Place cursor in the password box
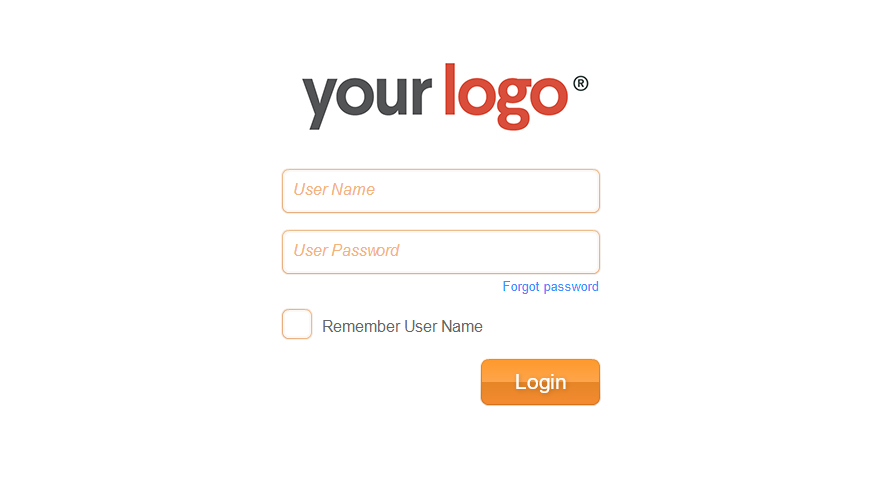The image size is (883, 480). pyautogui.click(x=441, y=252)
